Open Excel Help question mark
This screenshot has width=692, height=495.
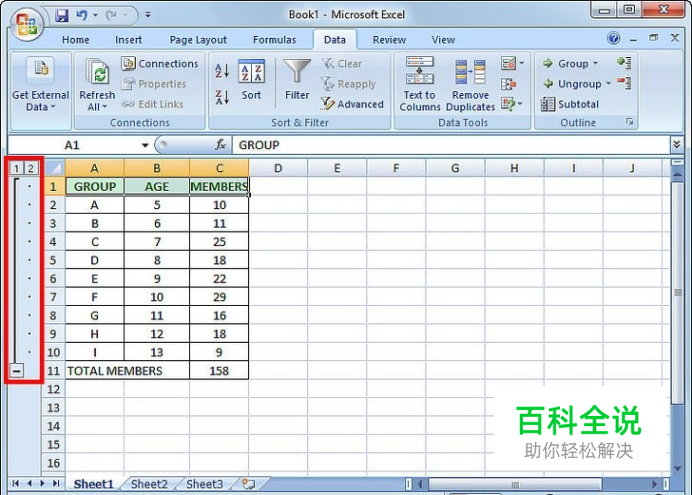point(613,38)
